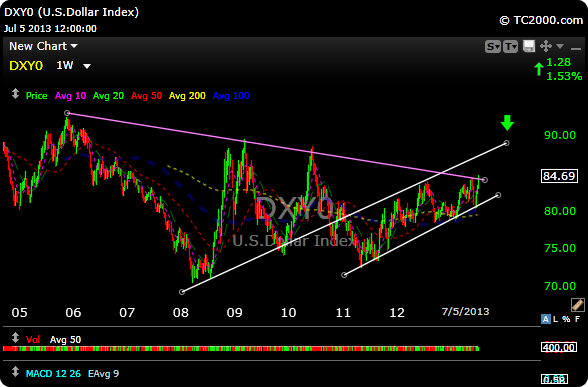Toggle the F scale button
The image size is (588, 387).
click(577, 319)
